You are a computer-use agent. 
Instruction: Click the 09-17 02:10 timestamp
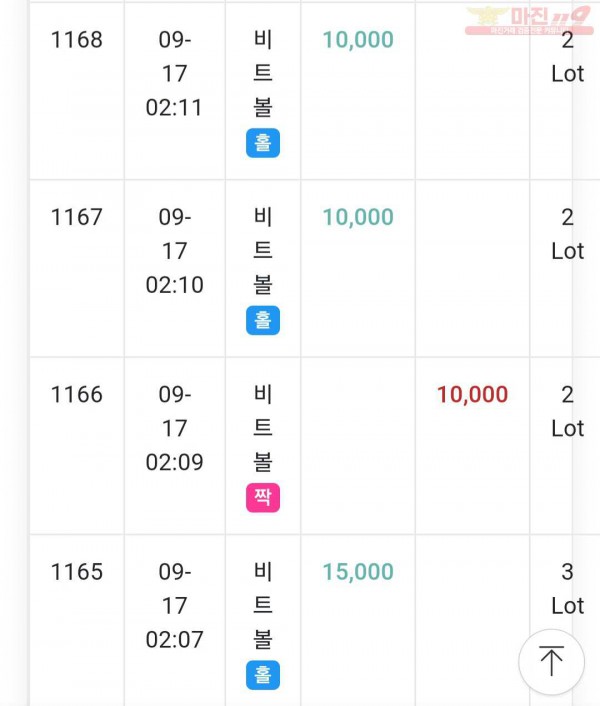pos(175,251)
